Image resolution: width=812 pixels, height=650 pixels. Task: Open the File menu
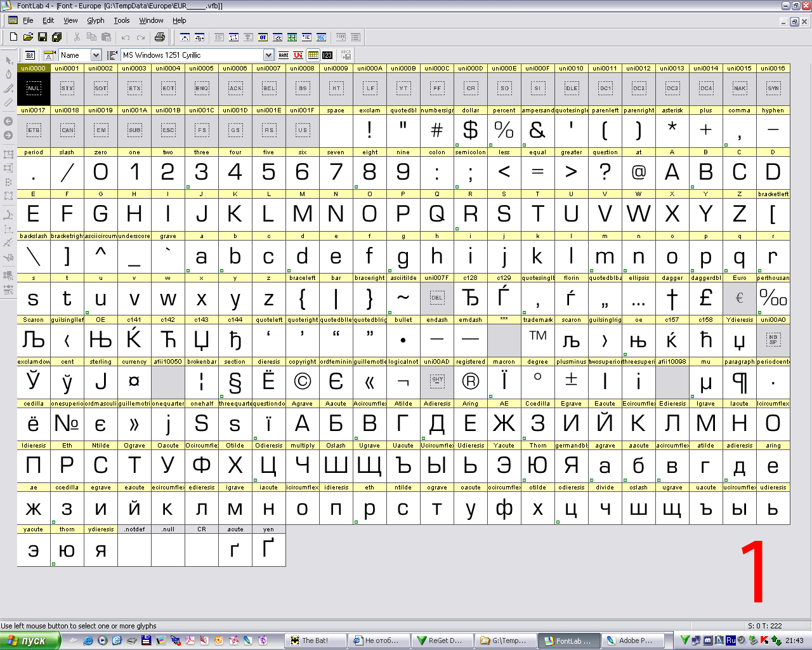[28, 20]
